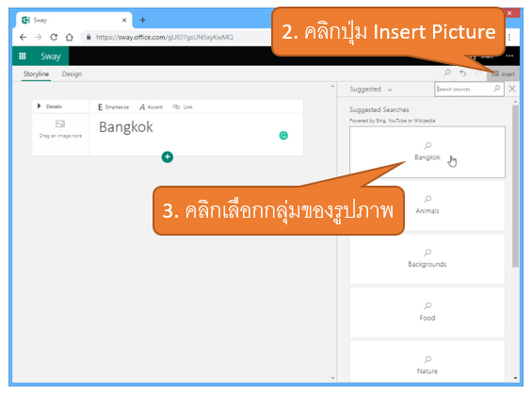Click the Insert button in toolbar
The height and width of the screenshot is (394, 532).
pyautogui.click(x=503, y=74)
